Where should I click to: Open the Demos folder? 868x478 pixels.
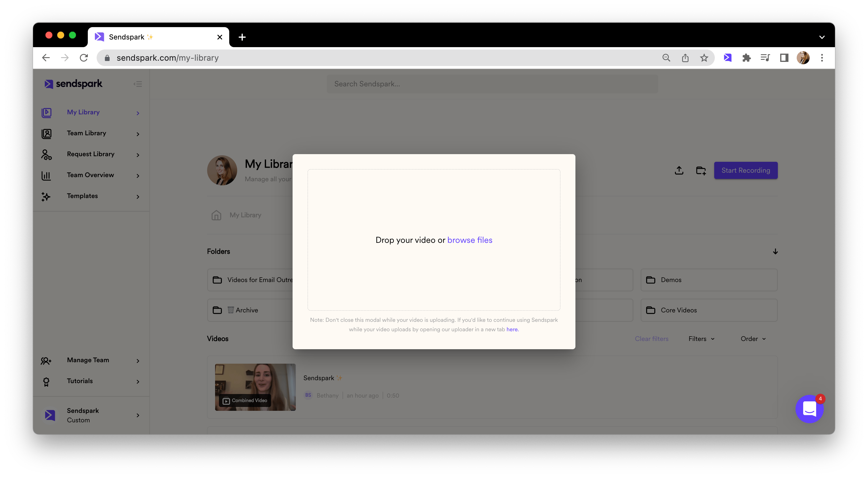tap(709, 280)
